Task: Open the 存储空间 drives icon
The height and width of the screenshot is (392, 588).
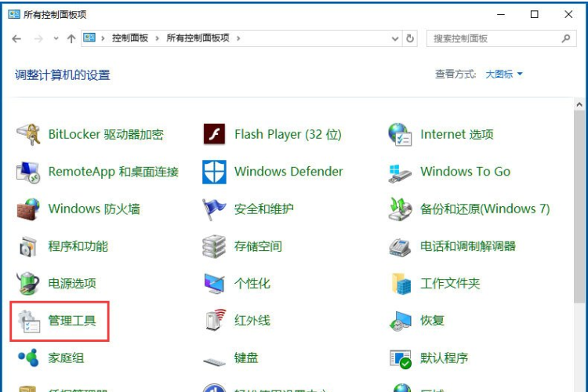Action: pyautogui.click(x=214, y=246)
